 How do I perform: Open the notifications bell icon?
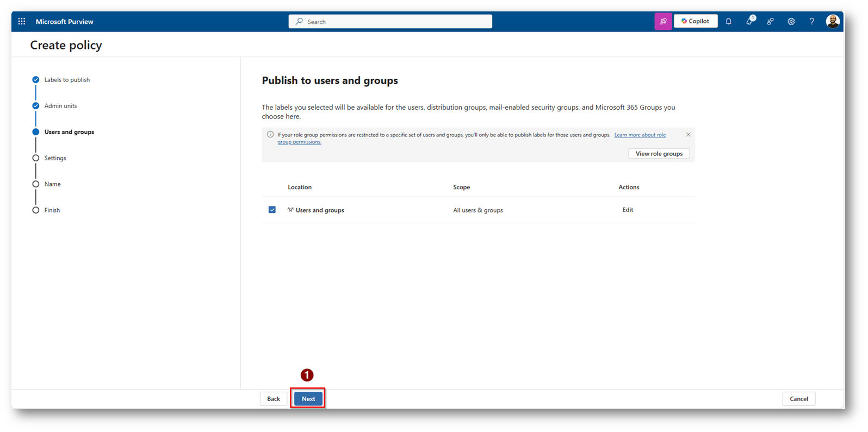(x=728, y=22)
